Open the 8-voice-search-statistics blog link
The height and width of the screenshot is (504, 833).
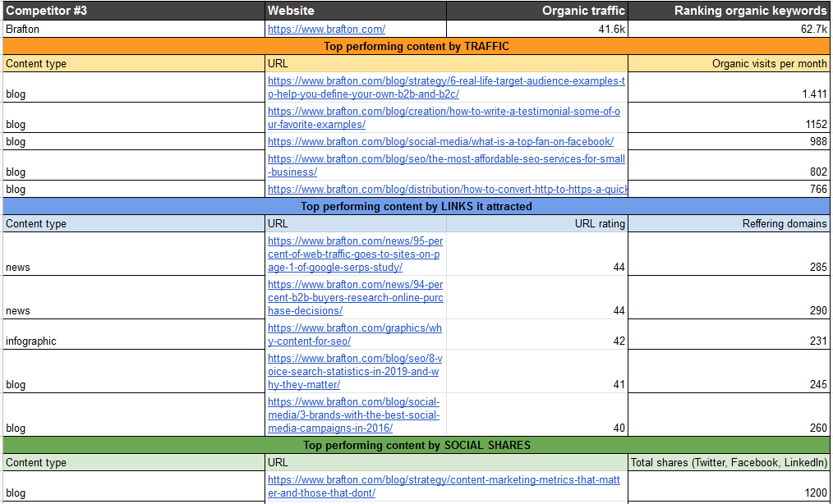355,371
